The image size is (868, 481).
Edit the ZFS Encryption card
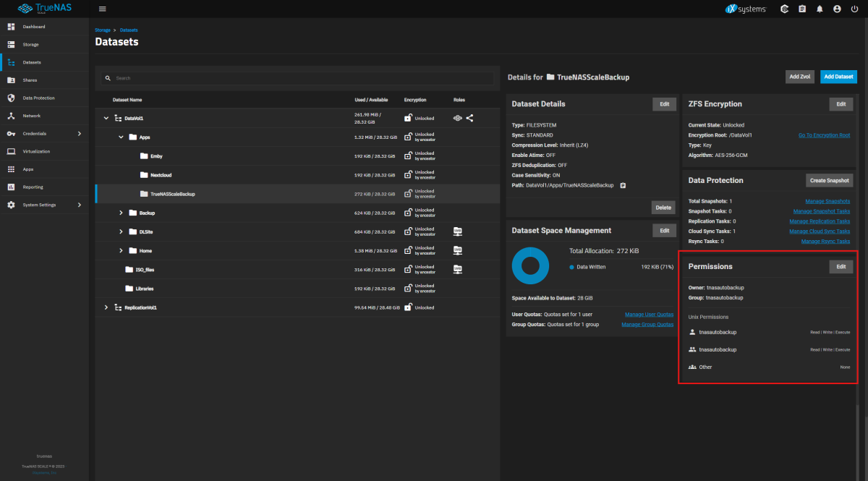coord(841,104)
